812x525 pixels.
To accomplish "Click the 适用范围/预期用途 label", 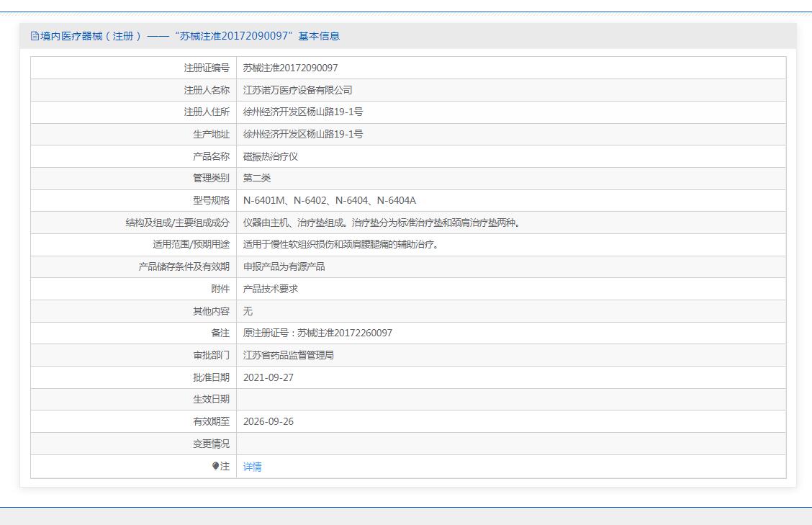I will (191, 245).
